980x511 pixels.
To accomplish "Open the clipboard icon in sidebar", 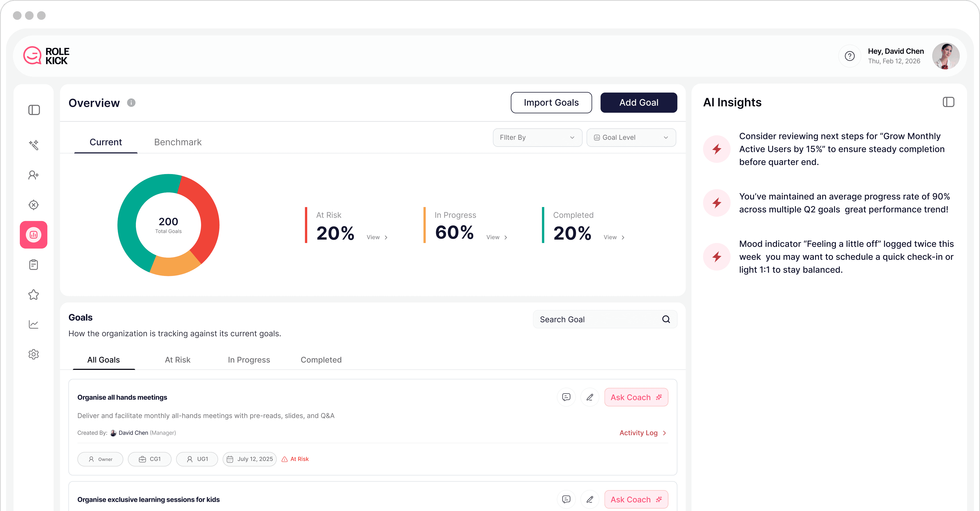I will [34, 265].
